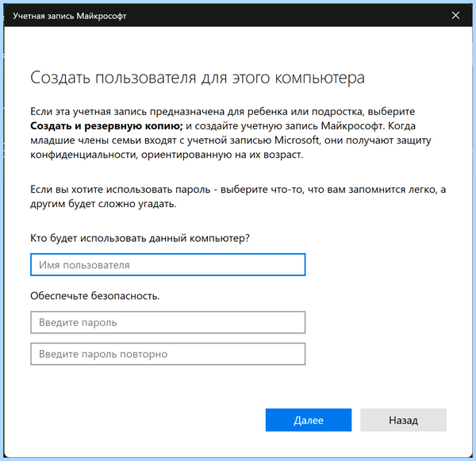Click the window title 'Учетная запись Майкрософт'
Screen dimensions: 476x461
pos(70,16)
